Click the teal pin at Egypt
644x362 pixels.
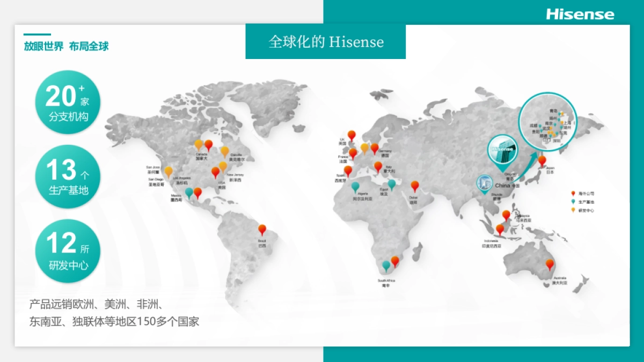coord(392,184)
